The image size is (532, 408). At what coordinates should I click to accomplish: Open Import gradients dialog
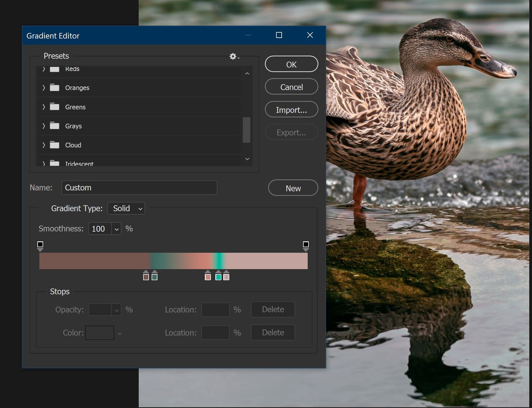291,109
